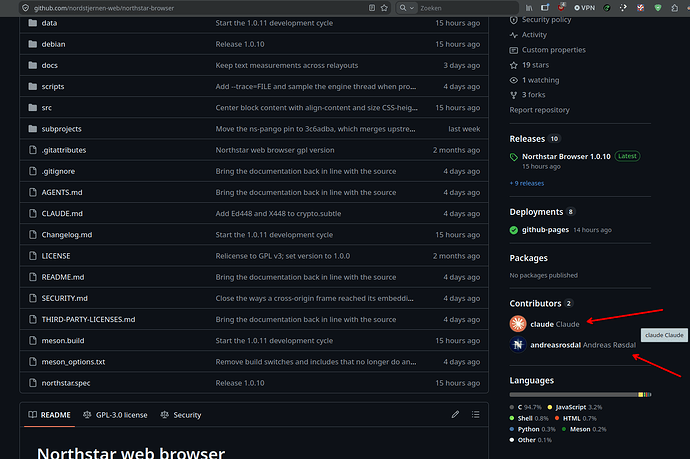
Task: Click the red extension icon with badge
Action: pyautogui.click(x=561, y=7)
